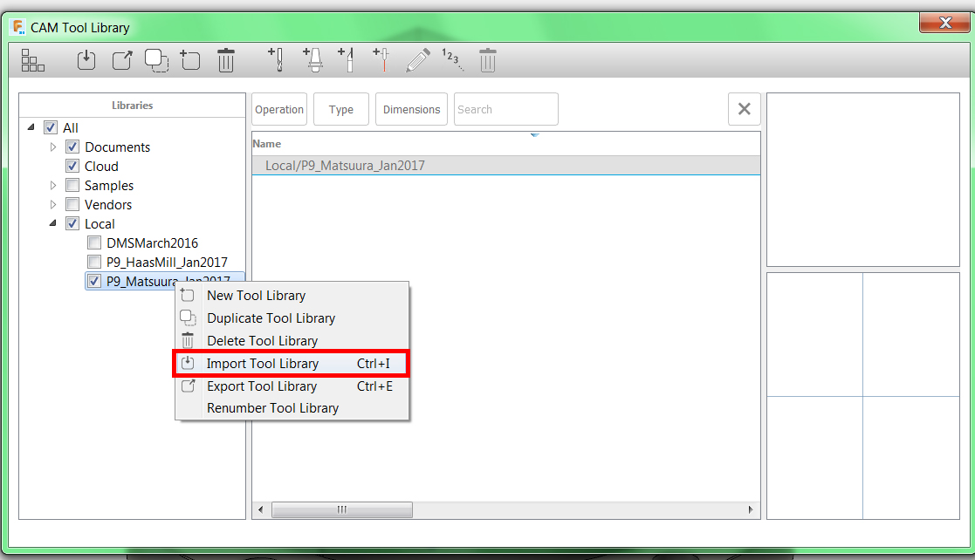Screen dimensions: 975x560
Task: Clear filters with the X button
Action: pyautogui.click(x=745, y=109)
